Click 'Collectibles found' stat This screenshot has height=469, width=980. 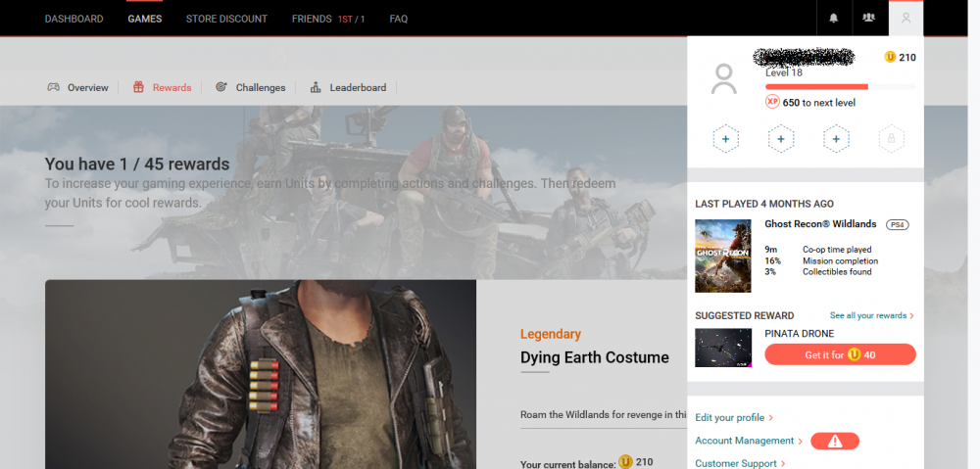[x=837, y=271]
